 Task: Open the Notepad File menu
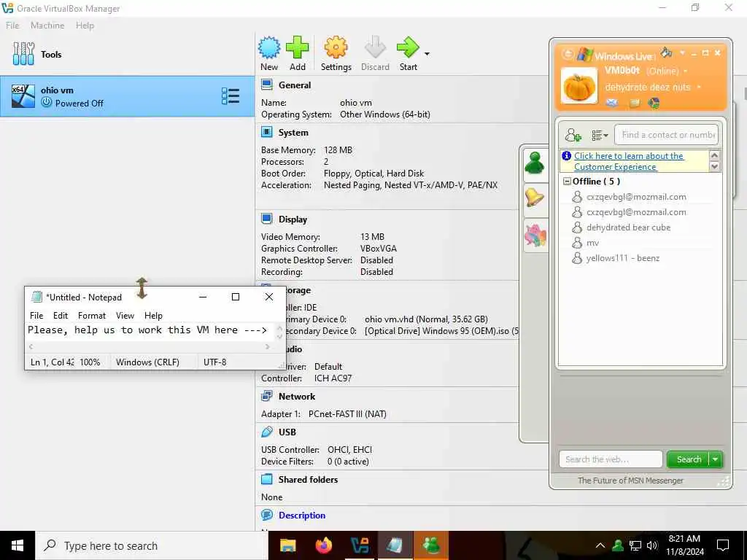point(36,315)
